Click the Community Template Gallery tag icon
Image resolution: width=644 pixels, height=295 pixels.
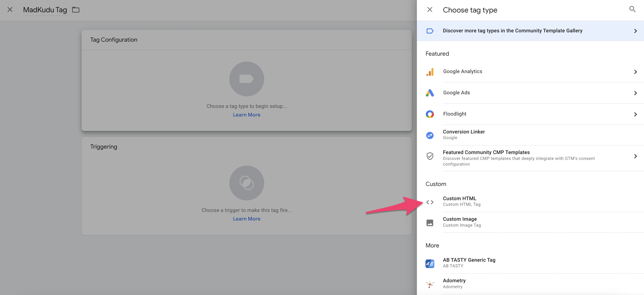click(430, 31)
